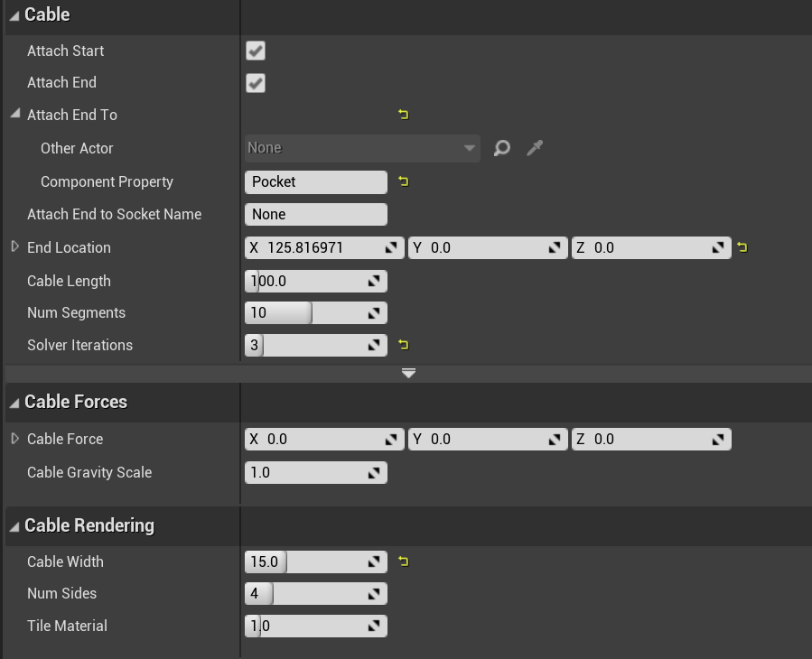Expand the Cable Force property

pyautogui.click(x=15, y=439)
